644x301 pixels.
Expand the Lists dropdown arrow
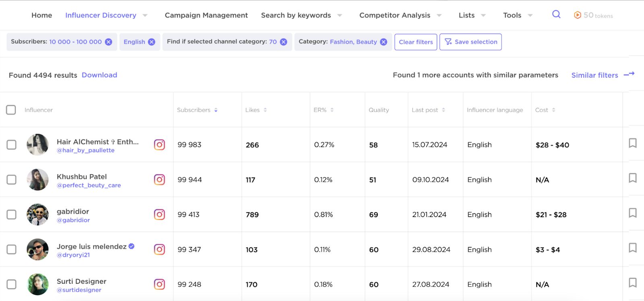pos(483,15)
